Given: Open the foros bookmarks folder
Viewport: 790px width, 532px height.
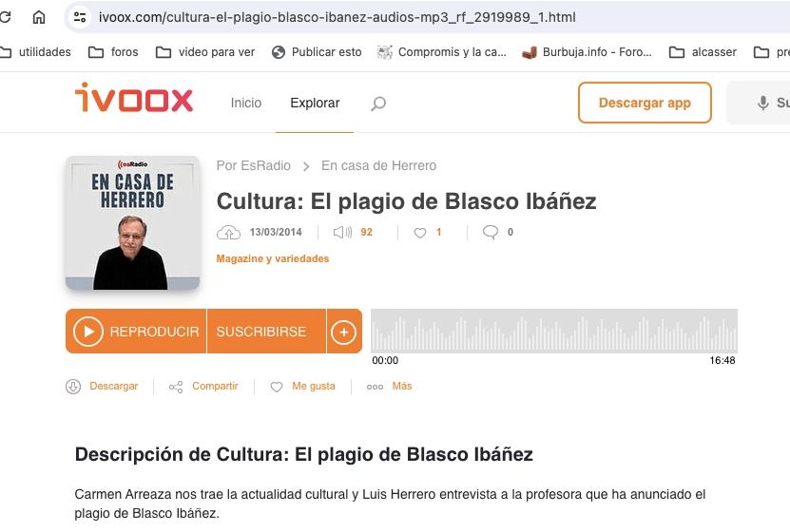Looking at the screenshot, I should pos(113,52).
